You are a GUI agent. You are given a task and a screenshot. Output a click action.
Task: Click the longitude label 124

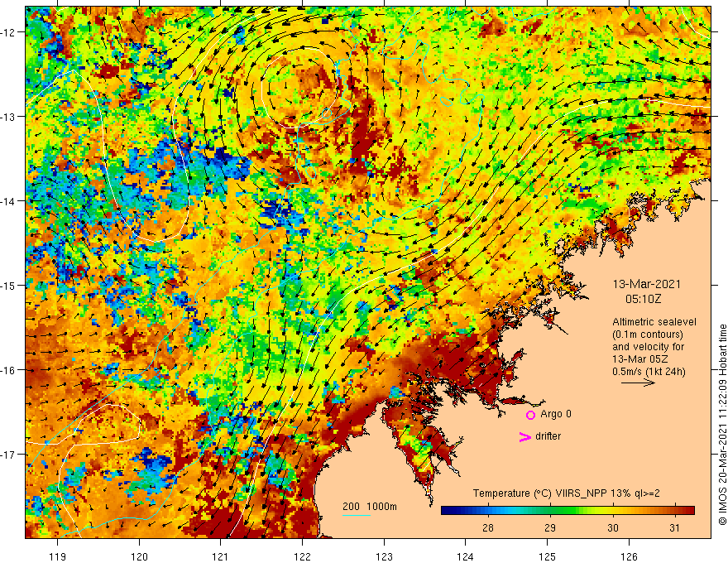[465, 556]
